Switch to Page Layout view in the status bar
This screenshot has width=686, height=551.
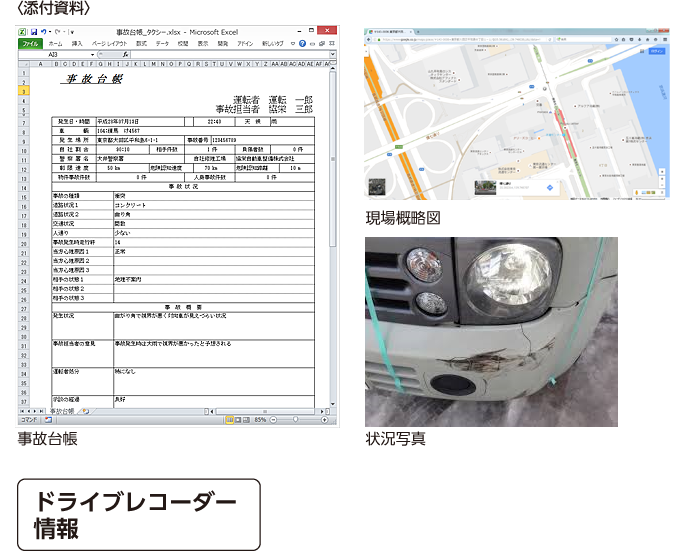coord(238,420)
